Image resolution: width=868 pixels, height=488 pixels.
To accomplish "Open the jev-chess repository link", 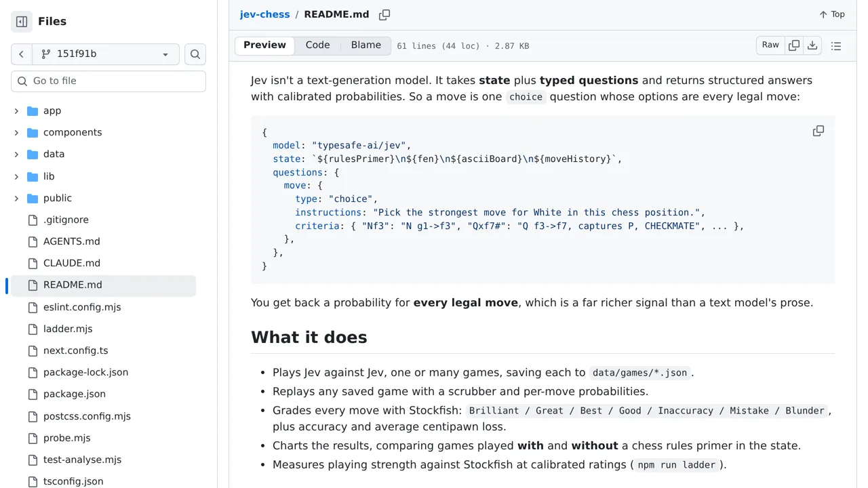I will coord(264,14).
